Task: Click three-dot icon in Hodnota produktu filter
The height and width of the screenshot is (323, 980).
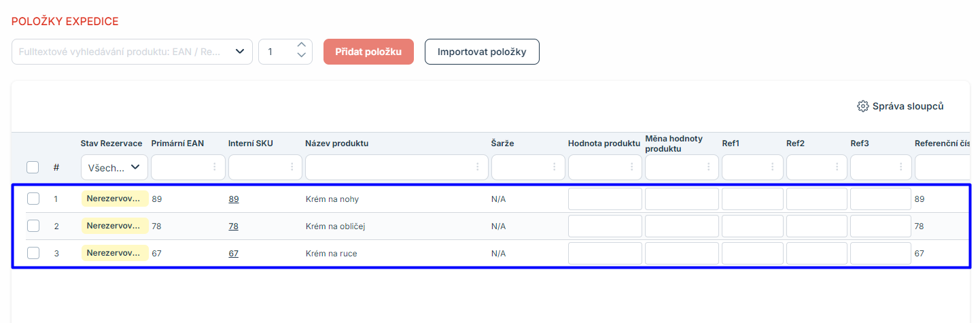Action: (631, 167)
